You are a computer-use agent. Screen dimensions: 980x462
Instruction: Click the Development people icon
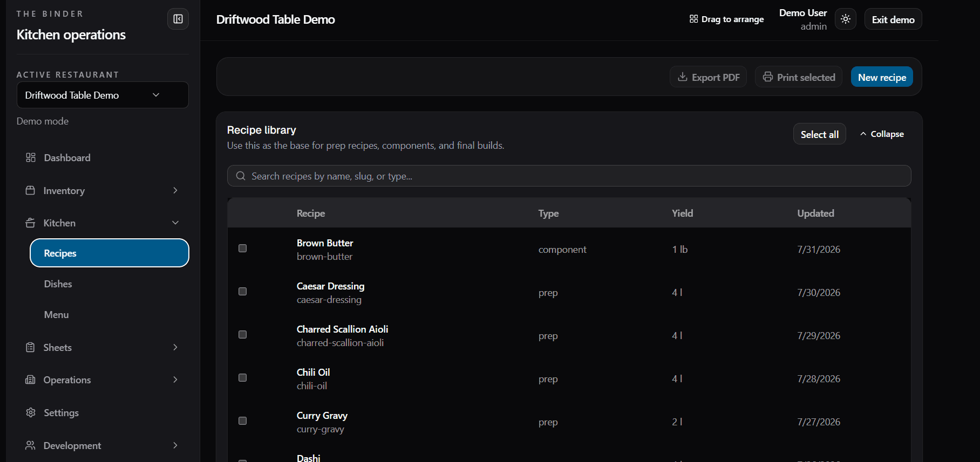(x=30, y=445)
